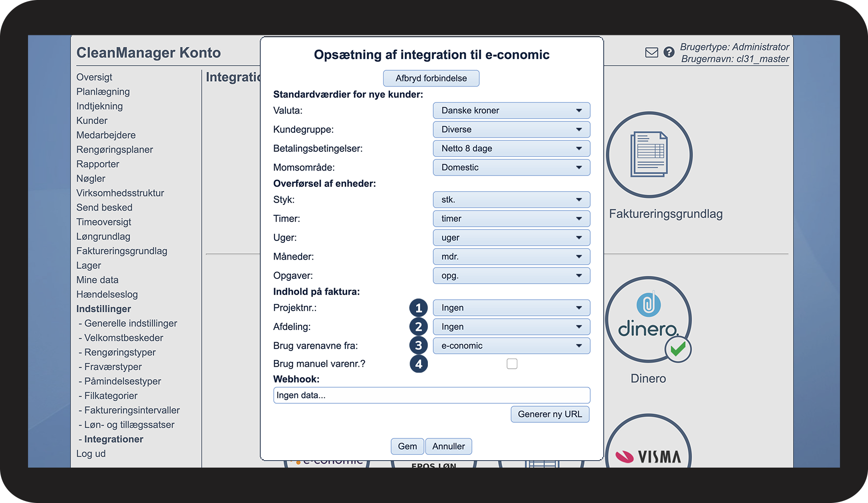Image resolution: width=868 pixels, height=503 pixels.
Task: Select Indtjekning in the sidebar
Action: pyautogui.click(x=100, y=106)
